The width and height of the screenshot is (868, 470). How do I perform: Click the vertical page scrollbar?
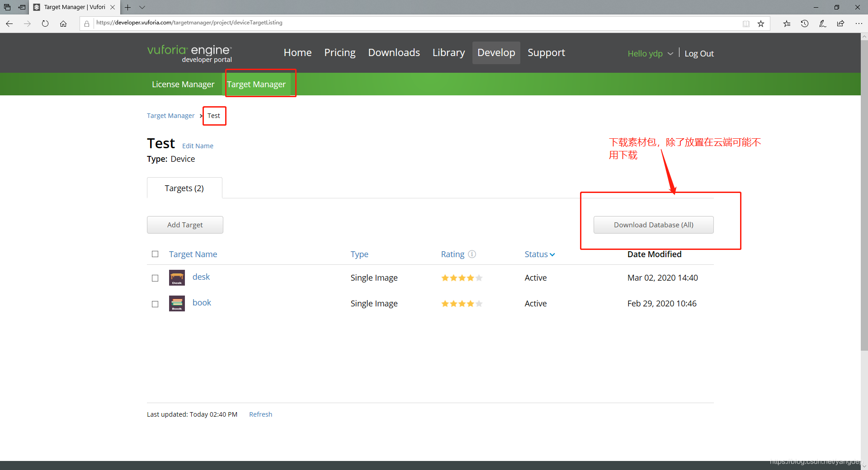click(864, 196)
